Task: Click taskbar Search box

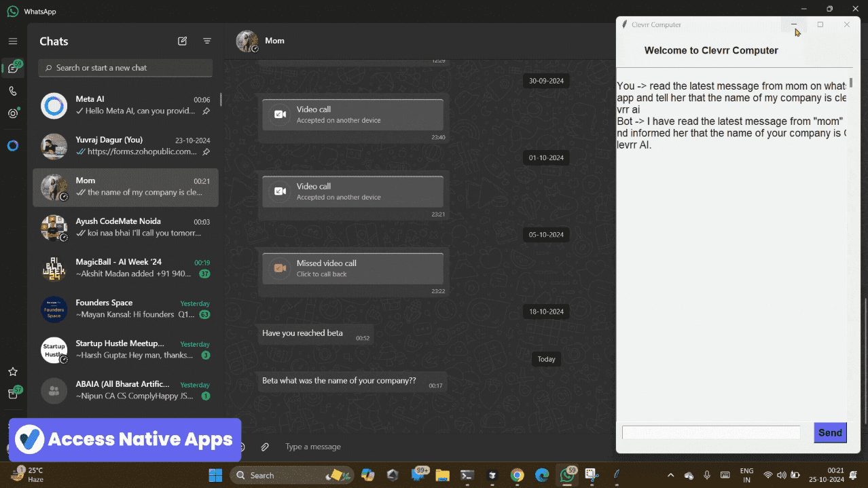Action: tap(292, 475)
